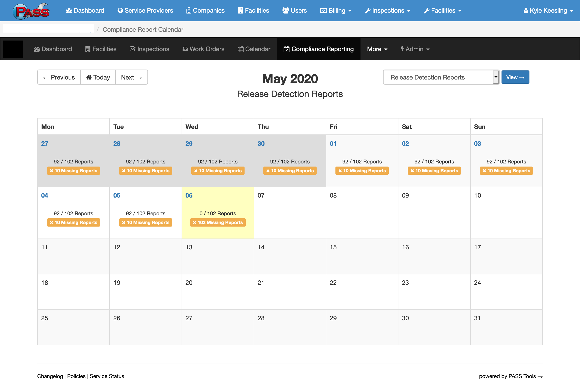Open the report type selector showing Release Detection Reports
This screenshot has height=392, width=580.
click(441, 77)
